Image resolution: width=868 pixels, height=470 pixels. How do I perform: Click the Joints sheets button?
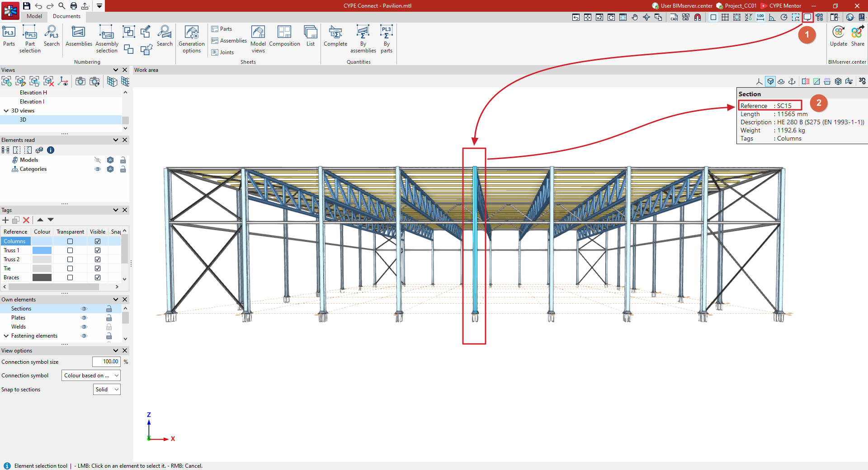coord(222,52)
